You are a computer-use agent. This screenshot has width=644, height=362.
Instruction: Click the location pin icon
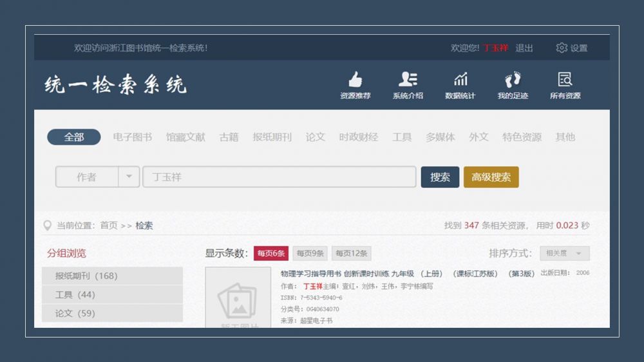47,225
